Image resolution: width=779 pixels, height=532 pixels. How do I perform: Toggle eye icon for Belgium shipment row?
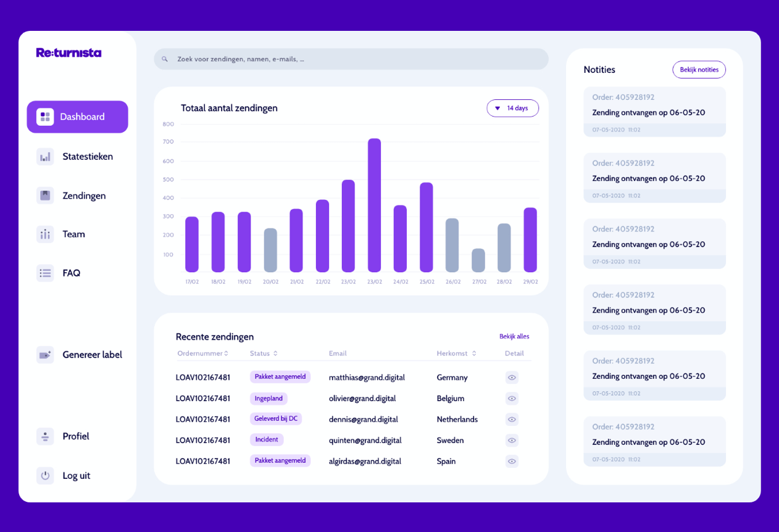tap(512, 399)
